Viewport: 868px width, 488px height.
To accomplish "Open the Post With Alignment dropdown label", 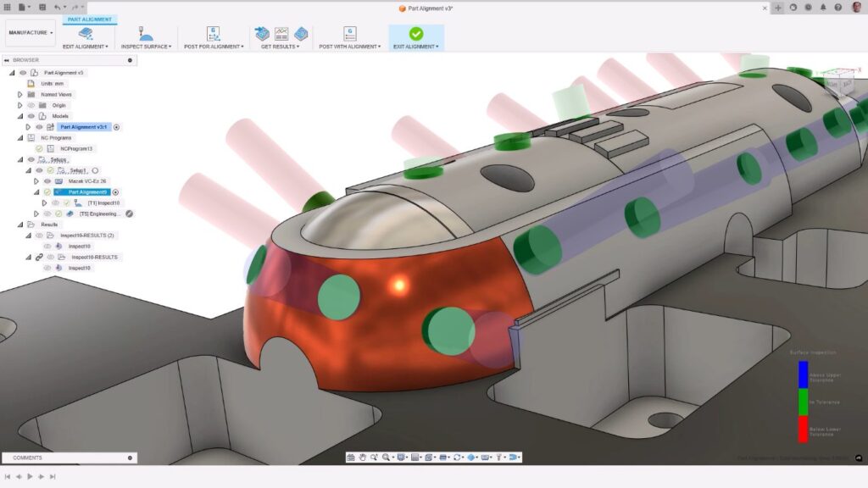I will 350,47.
